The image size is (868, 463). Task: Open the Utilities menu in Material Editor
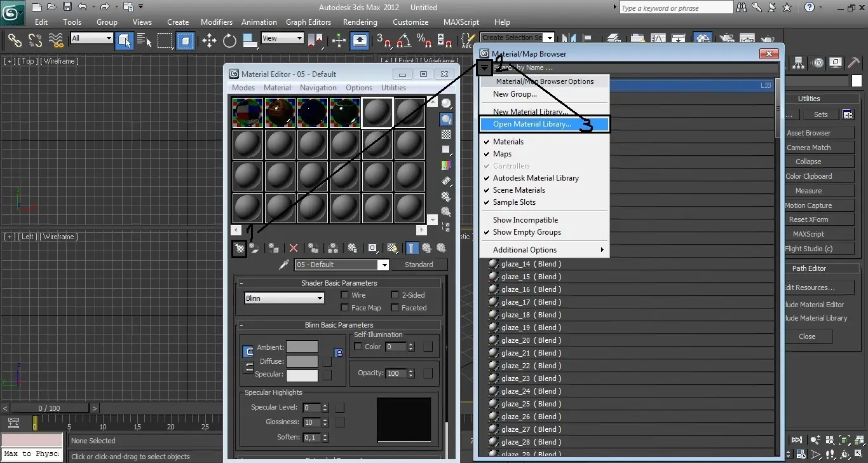[393, 88]
